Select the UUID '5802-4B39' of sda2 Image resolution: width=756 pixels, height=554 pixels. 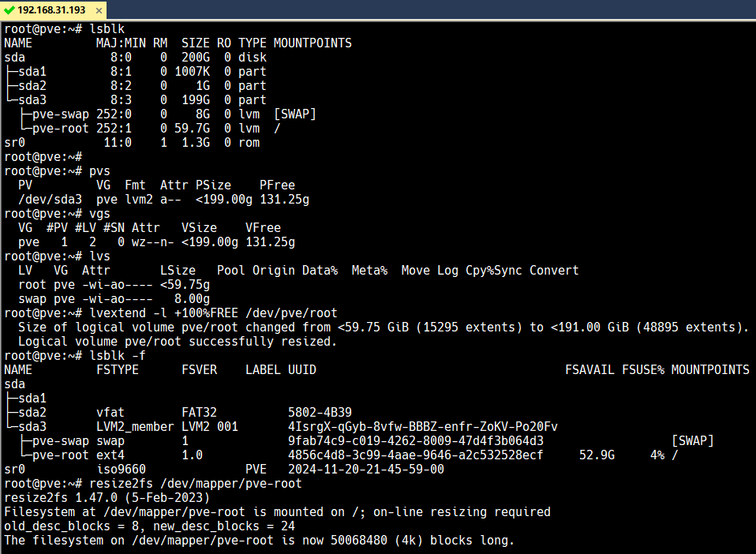(x=320, y=413)
